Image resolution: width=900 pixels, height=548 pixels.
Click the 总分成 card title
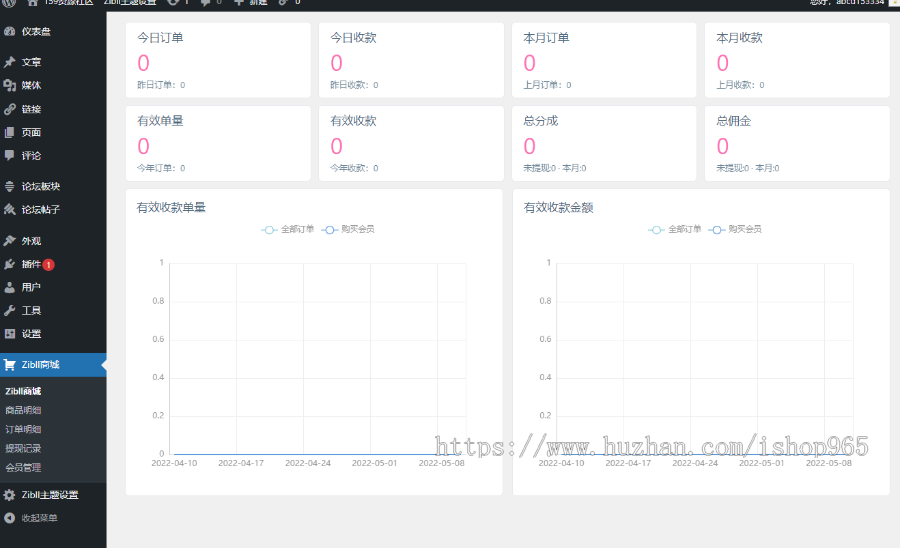(x=541, y=121)
